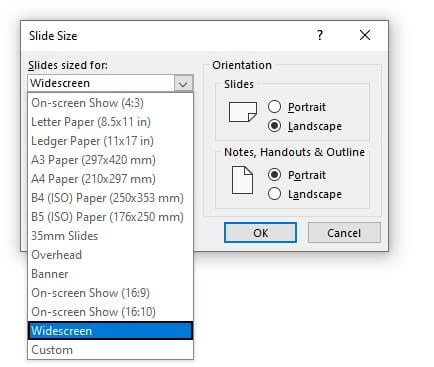Choose On-screen Show (16:10) option
This screenshot has width=434, height=367.
click(x=110, y=312)
